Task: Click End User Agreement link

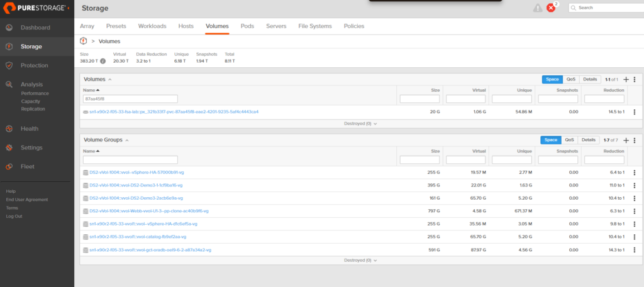Action: [26, 200]
